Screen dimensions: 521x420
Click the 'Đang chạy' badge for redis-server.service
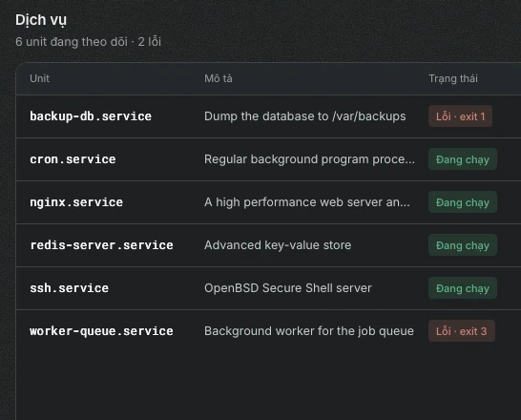pyautogui.click(x=463, y=245)
